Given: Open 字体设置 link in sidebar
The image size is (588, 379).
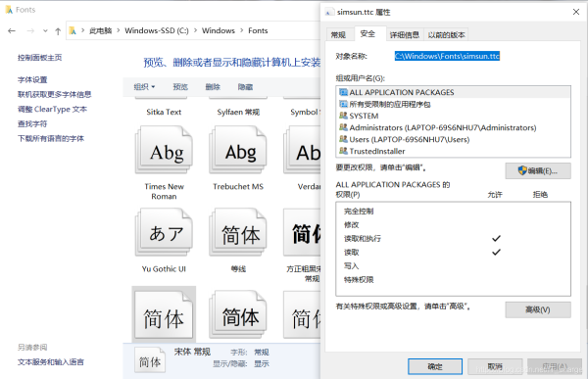Looking at the screenshot, I should pyautogui.click(x=32, y=80).
